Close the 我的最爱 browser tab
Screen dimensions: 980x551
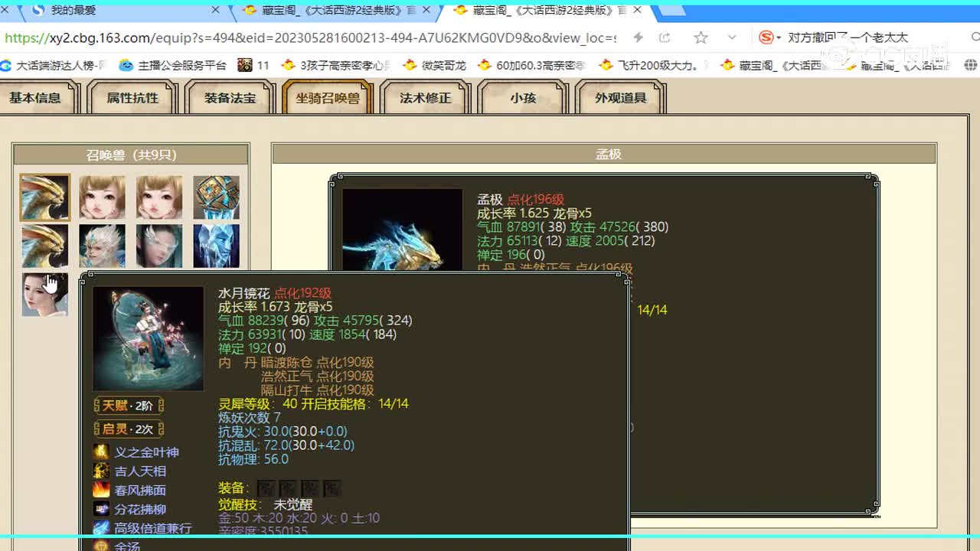215,10
